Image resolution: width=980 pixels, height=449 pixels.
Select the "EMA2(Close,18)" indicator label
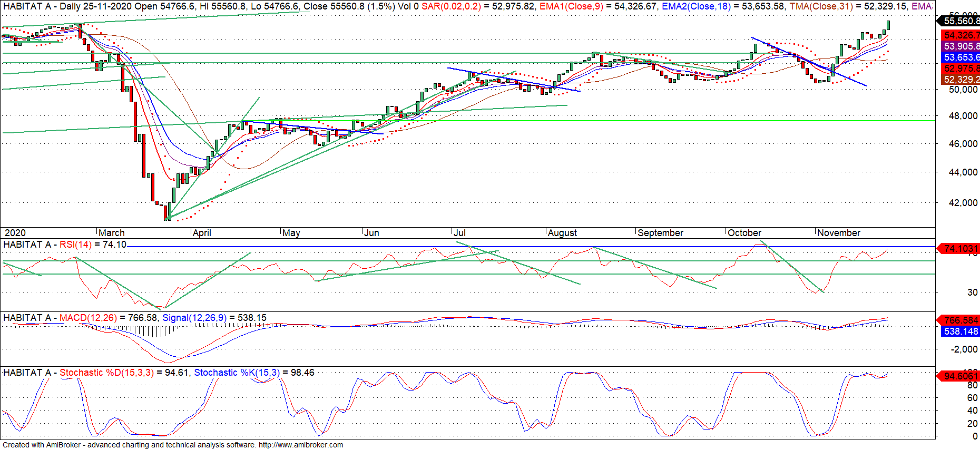tap(696, 6)
